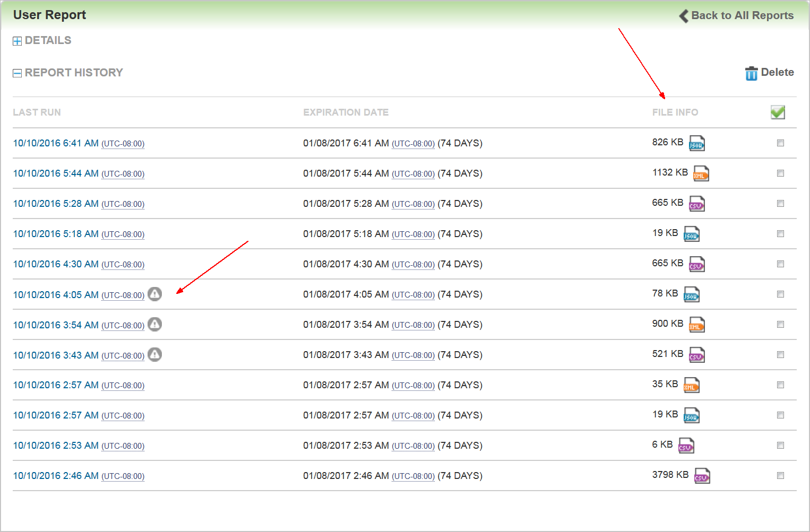Expand the DETAILS section
Screen dimensions: 810x532
tap(17, 41)
